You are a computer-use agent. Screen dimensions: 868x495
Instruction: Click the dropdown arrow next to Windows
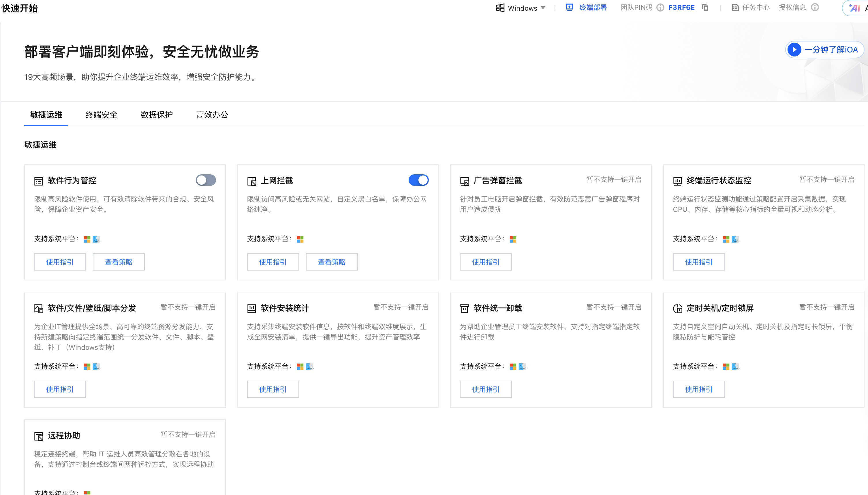[543, 8]
